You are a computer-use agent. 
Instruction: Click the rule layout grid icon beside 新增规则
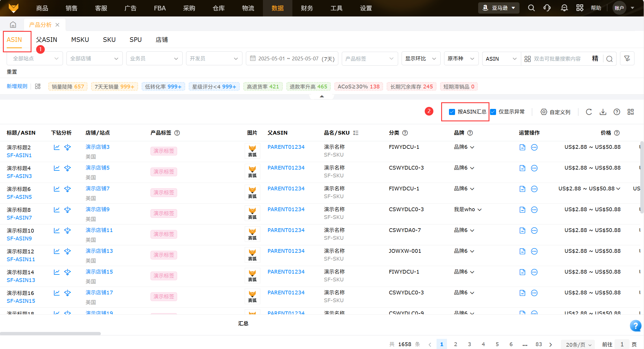pyautogui.click(x=38, y=86)
